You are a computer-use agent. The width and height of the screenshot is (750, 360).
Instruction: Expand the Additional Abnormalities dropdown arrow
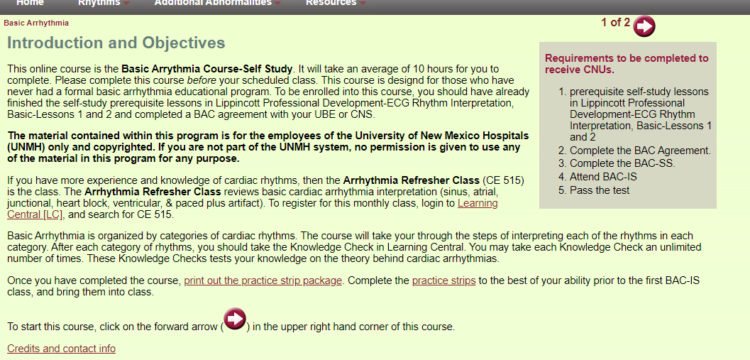coord(278,3)
